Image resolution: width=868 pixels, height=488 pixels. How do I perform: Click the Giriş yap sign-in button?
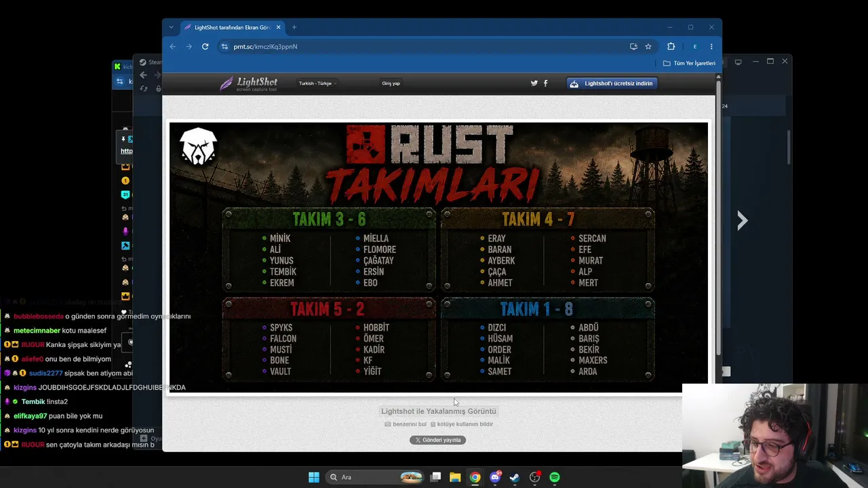point(391,83)
